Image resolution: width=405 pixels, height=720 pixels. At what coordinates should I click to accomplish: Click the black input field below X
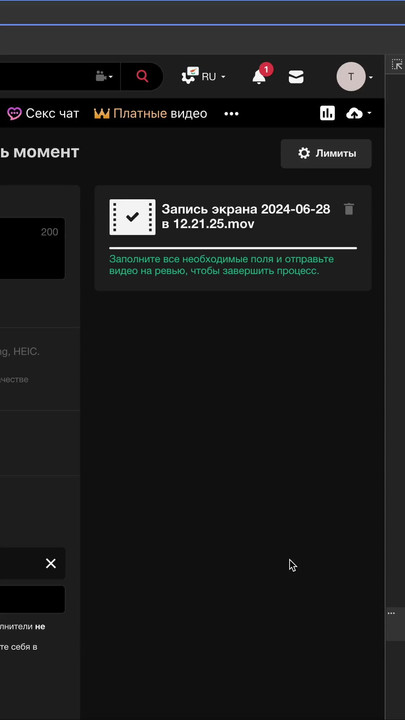(32, 599)
